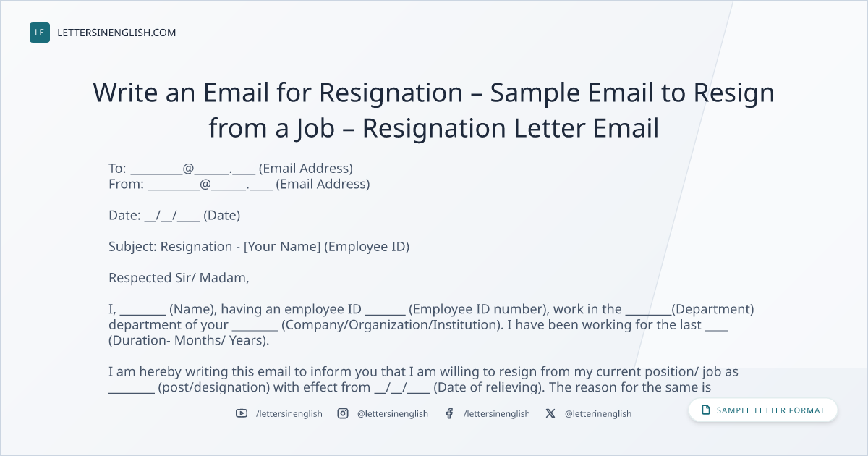The height and width of the screenshot is (456, 868).
Task: Click the Facebook icon
Action: point(449,413)
